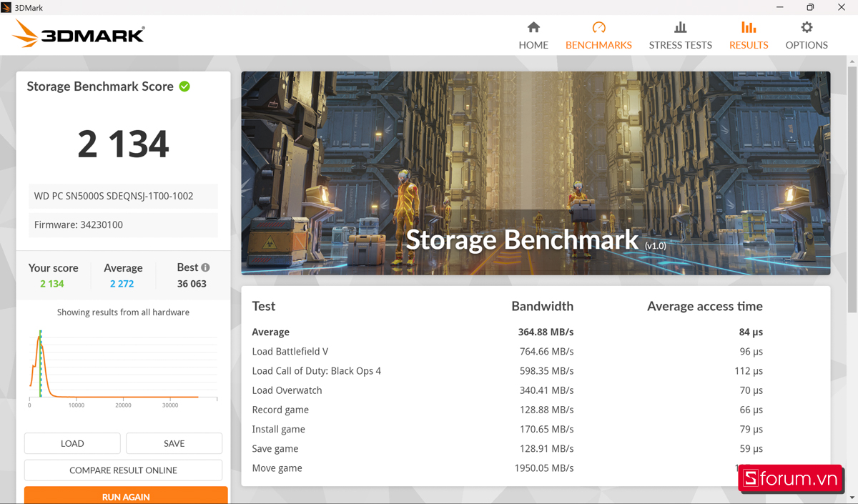This screenshot has height=504, width=858.
Task: Click the Average row label
Action: pos(270,332)
